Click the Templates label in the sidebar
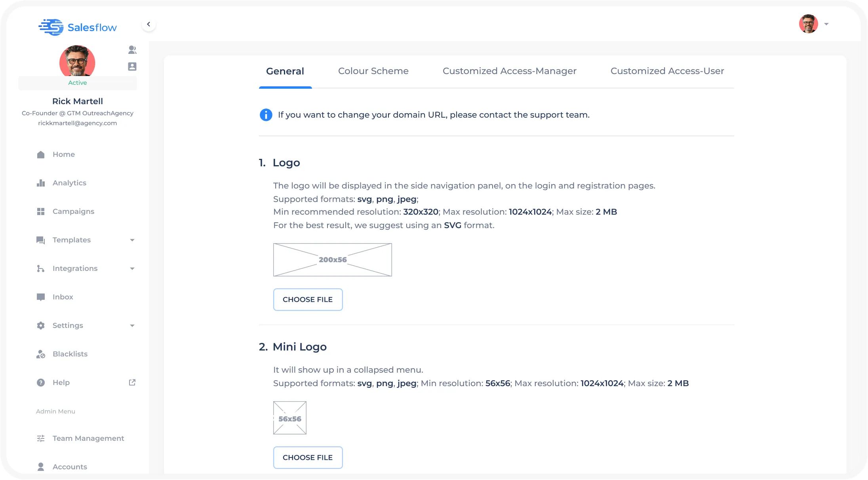The image size is (868, 480). 72,240
